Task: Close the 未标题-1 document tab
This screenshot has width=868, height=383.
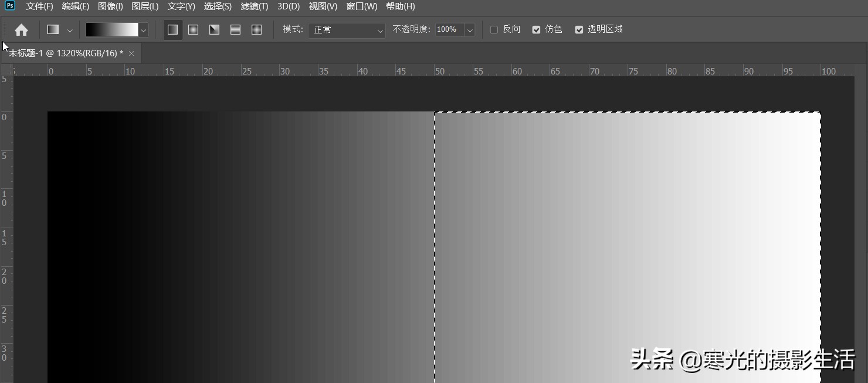Action: point(131,53)
